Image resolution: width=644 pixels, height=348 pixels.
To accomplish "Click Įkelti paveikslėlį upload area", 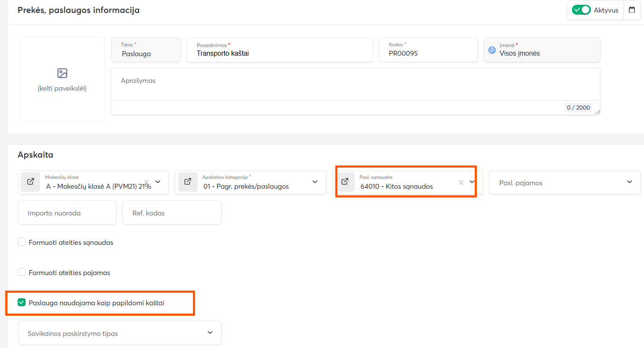I will click(62, 79).
